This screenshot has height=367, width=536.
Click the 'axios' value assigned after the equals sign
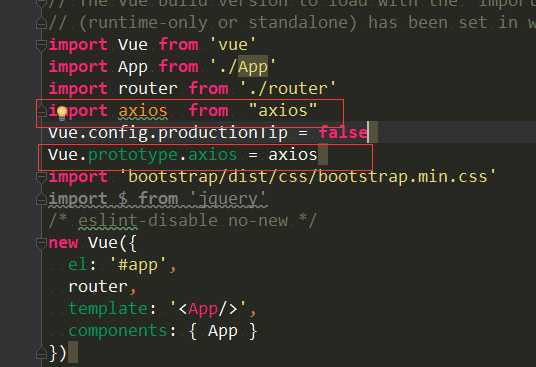(x=293, y=155)
